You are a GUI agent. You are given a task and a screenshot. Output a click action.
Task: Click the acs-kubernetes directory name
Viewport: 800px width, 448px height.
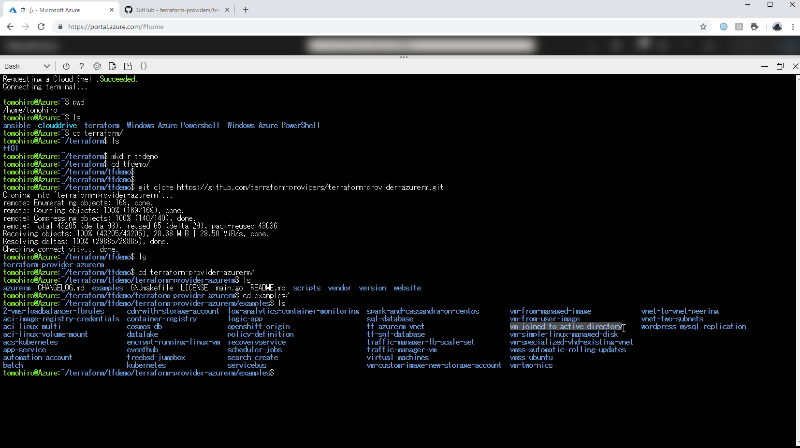pos(30,342)
